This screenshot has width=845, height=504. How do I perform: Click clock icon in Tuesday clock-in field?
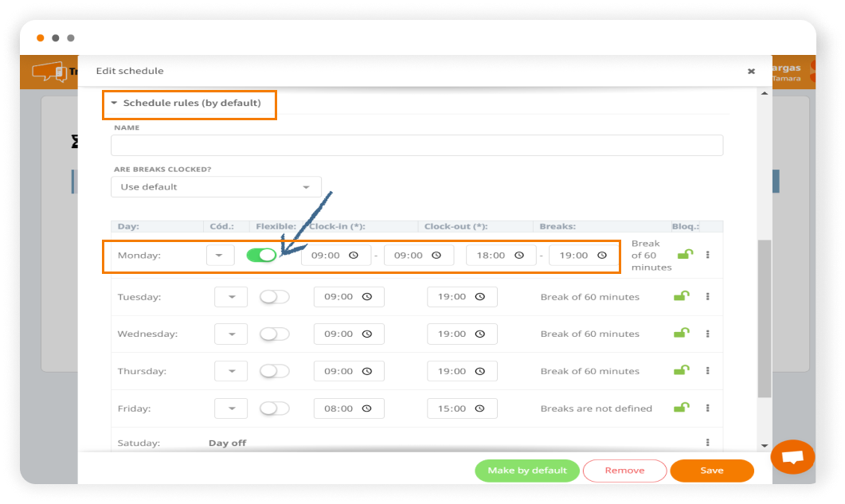367,297
